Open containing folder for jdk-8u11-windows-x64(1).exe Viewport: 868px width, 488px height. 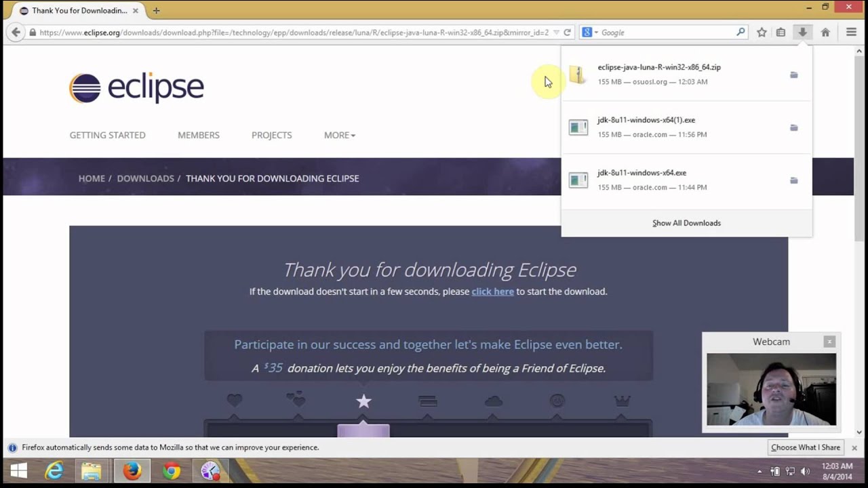click(793, 127)
